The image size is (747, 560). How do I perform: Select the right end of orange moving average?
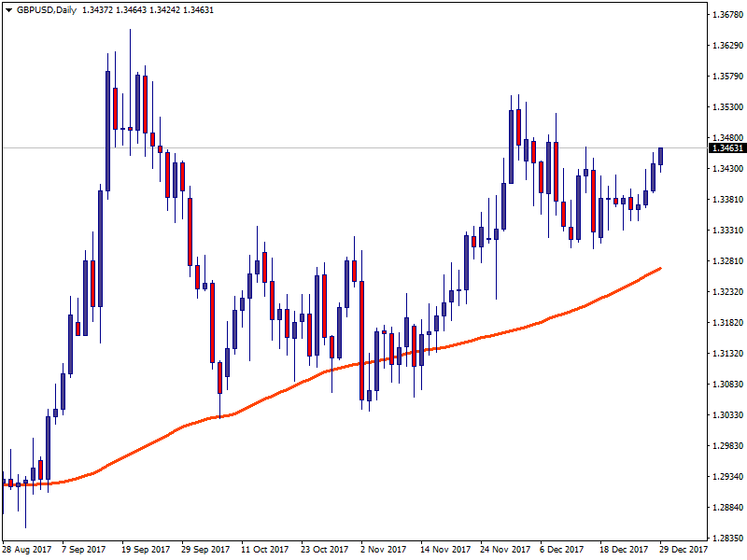coord(660,268)
